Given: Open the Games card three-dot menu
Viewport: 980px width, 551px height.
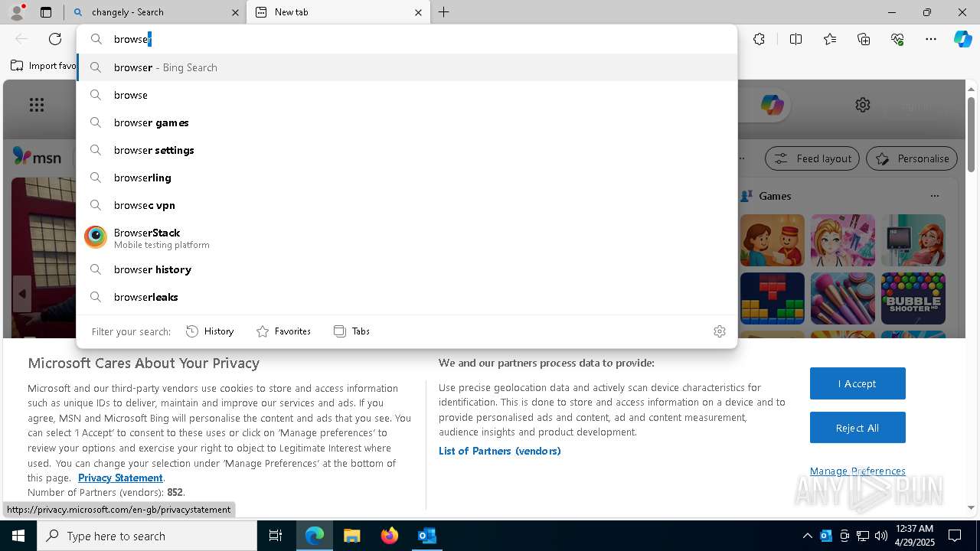Looking at the screenshot, I should pos(934,196).
